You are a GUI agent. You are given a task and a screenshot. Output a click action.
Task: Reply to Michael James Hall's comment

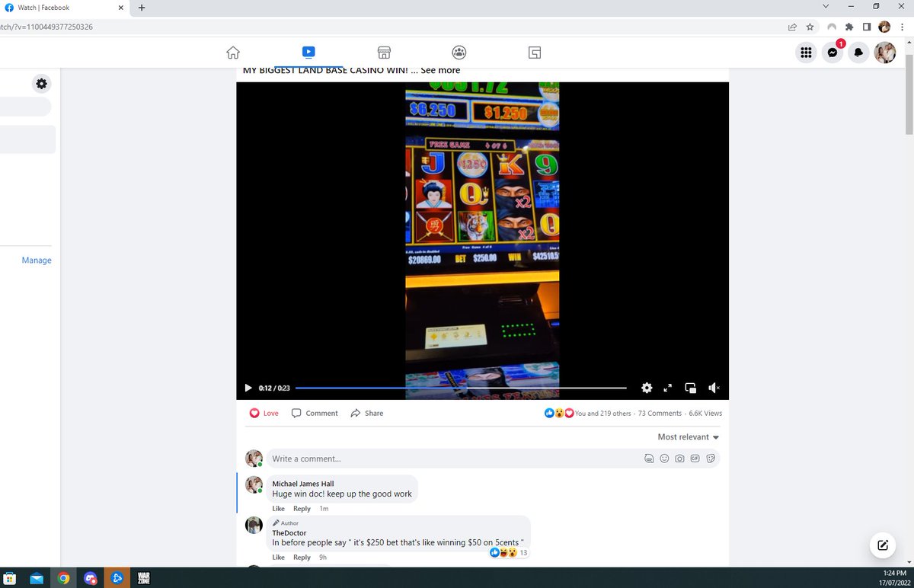click(x=302, y=509)
